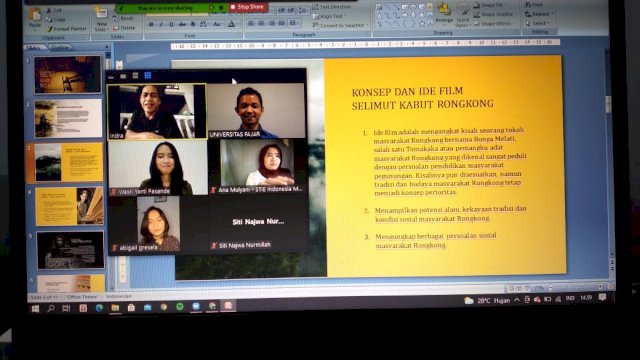Select slide 1 thumbnail in slide pane
640x360 pixels.
point(68,74)
